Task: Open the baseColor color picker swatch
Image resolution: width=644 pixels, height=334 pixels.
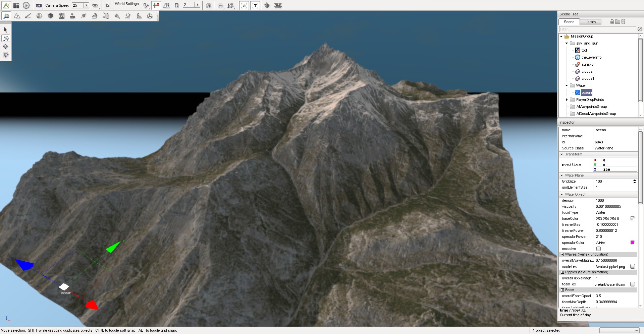Action: (632, 218)
